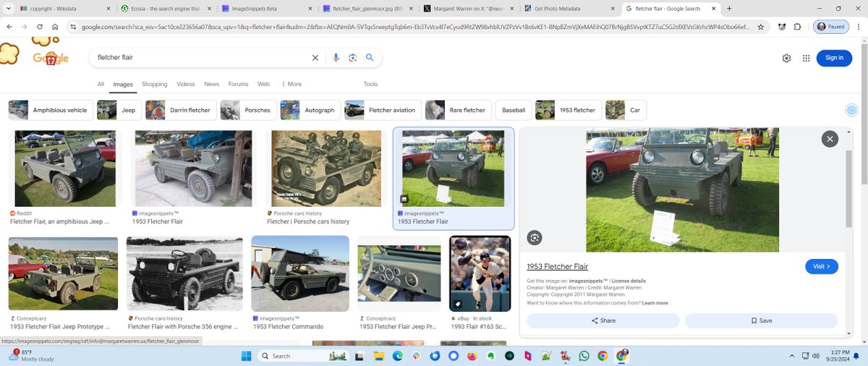The height and width of the screenshot is (366, 868).
Task: Switch to the All results tab
Action: (101, 84)
